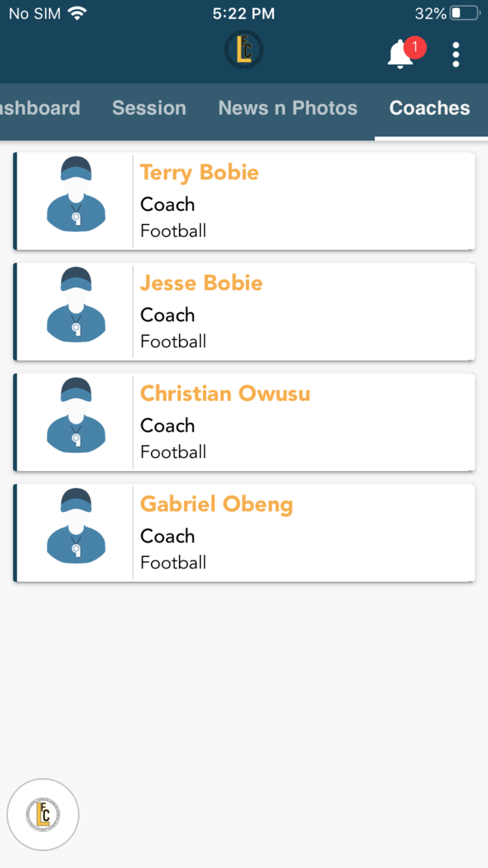
Task: Tap Gabriel Obeng's coach avatar
Action: coord(76,525)
